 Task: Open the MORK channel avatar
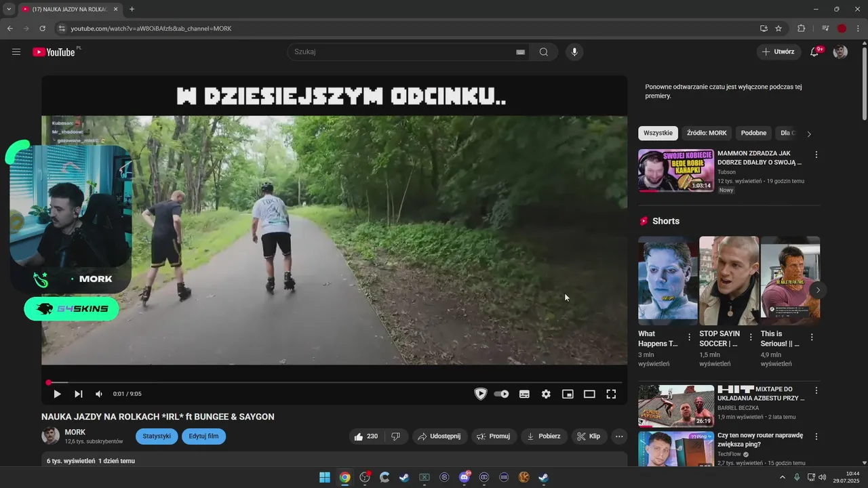[x=51, y=436]
